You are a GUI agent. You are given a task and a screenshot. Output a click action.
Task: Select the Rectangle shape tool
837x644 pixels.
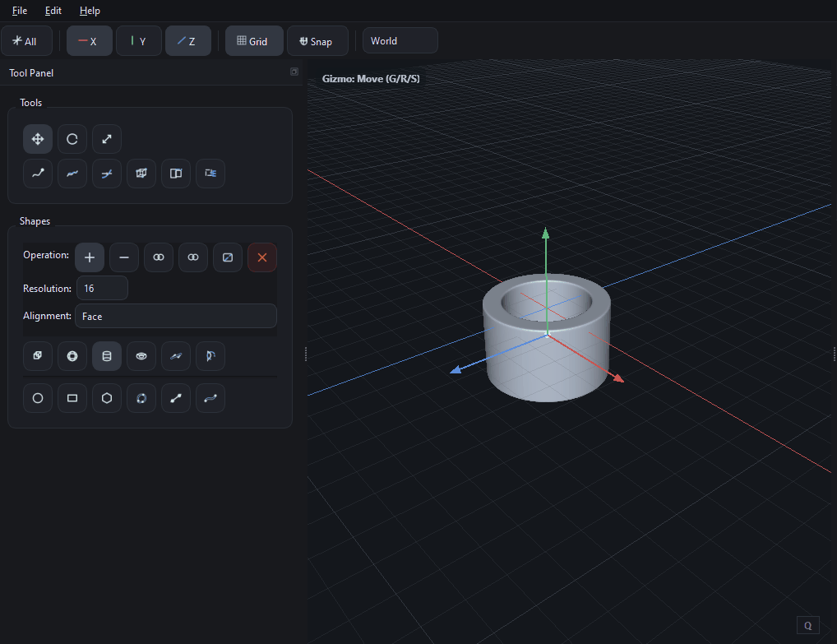[x=72, y=398]
